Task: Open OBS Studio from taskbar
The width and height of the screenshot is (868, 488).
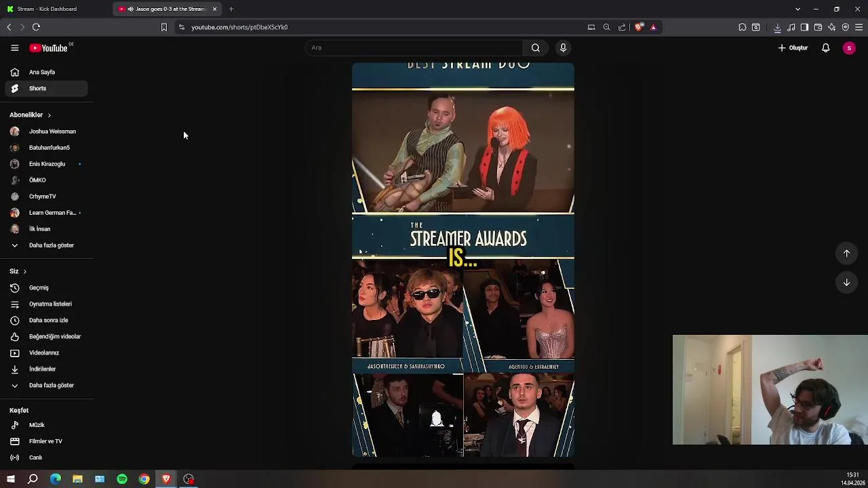Action: (x=189, y=479)
